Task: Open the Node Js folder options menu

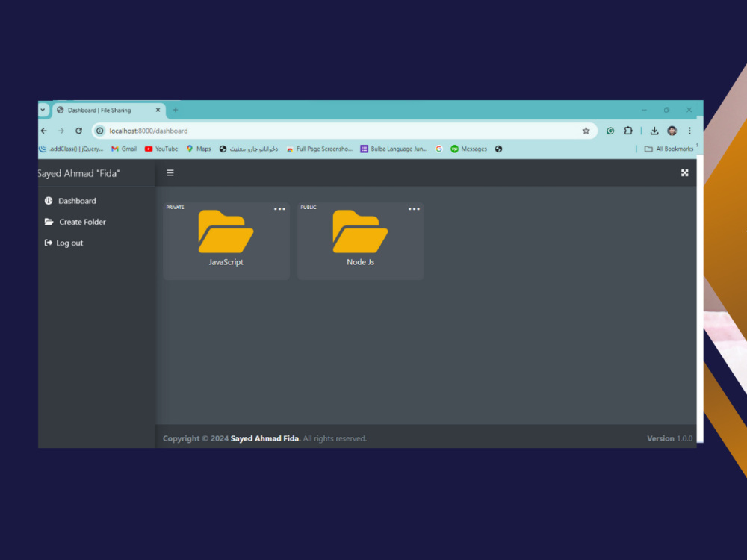Action: tap(414, 209)
